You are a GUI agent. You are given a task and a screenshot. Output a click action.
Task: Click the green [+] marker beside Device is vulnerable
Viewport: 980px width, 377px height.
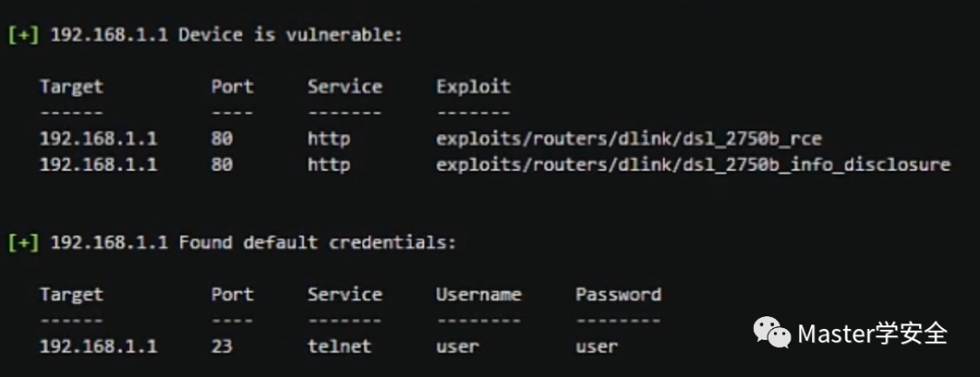coord(23,35)
